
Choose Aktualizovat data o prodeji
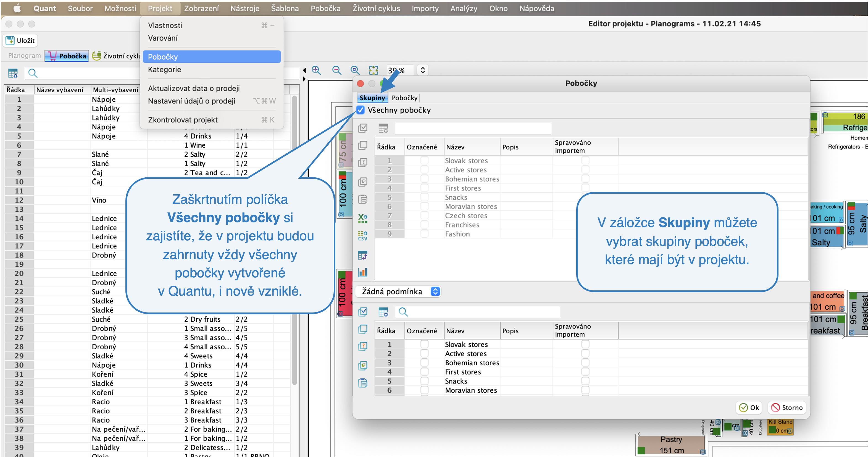[x=212, y=88]
